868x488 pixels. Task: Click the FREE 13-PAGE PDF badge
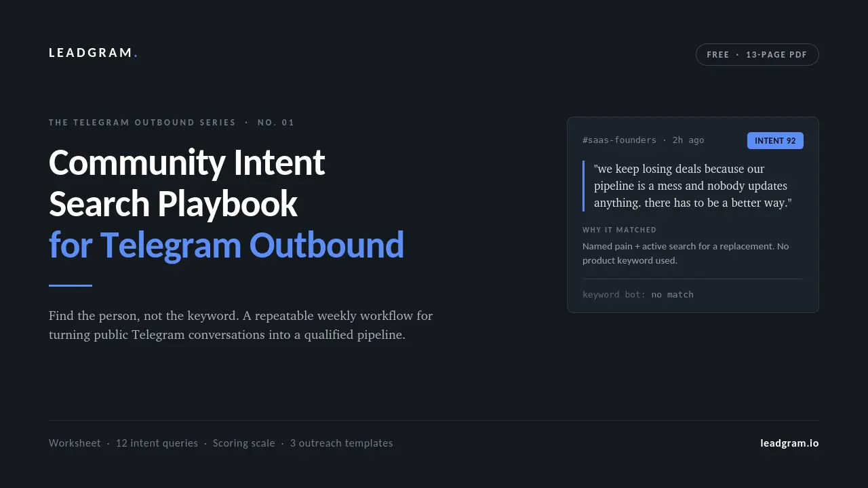click(757, 55)
